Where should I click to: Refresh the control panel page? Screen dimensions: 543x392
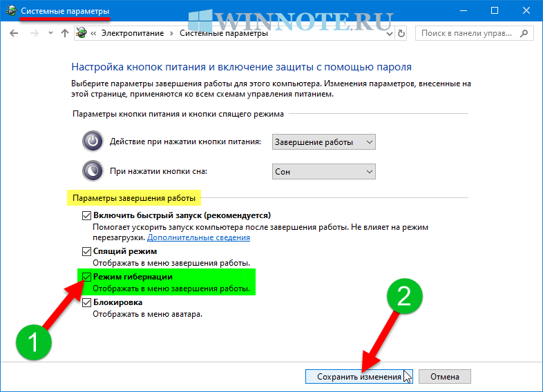(401, 34)
